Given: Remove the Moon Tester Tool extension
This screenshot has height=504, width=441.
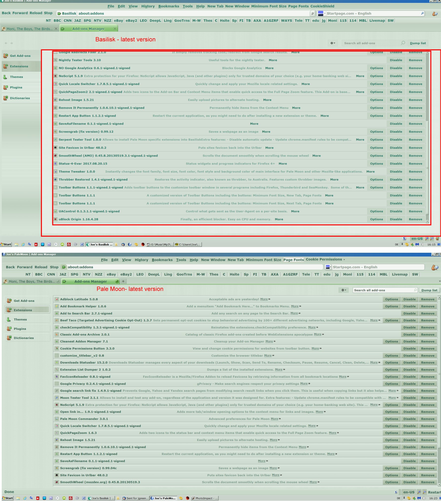Looking at the screenshot, I should click(428, 398).
